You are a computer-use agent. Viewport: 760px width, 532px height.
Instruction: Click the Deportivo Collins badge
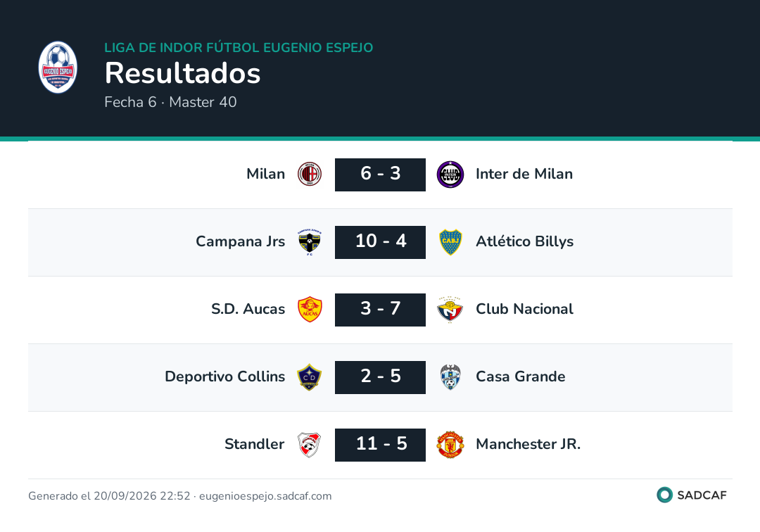point(310,377)
